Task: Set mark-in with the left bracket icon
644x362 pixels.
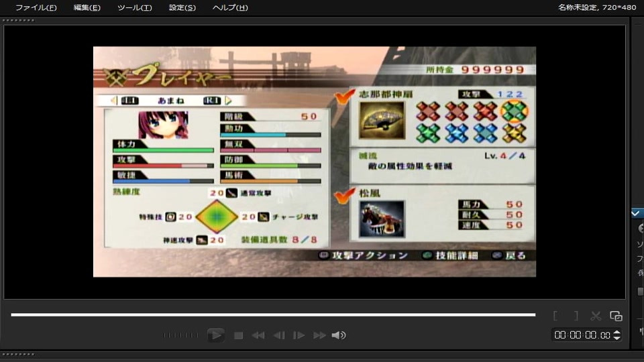Action: (555, 316)
